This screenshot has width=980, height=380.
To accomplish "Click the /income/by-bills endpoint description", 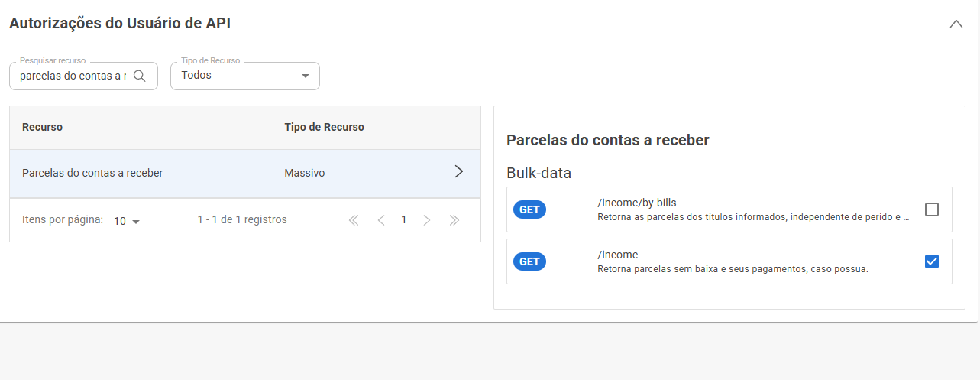I will [x=753, y=217].
